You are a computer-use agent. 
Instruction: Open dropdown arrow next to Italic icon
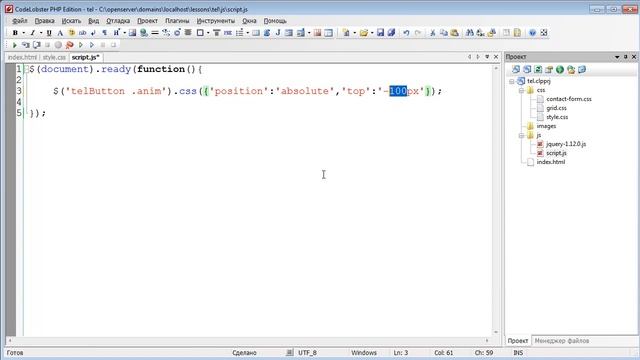pyautogui.click(x=41, y=33)
